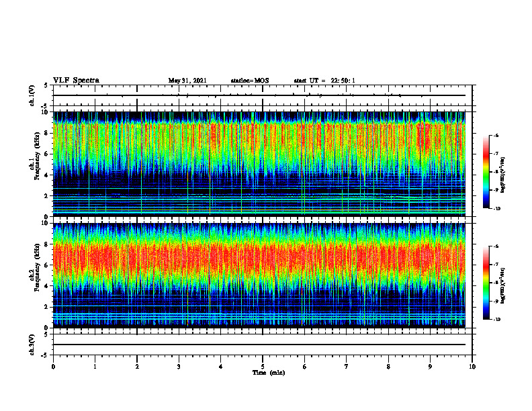Click the "-5" tick of ch.3(V) axis

(x=46, y=355)
